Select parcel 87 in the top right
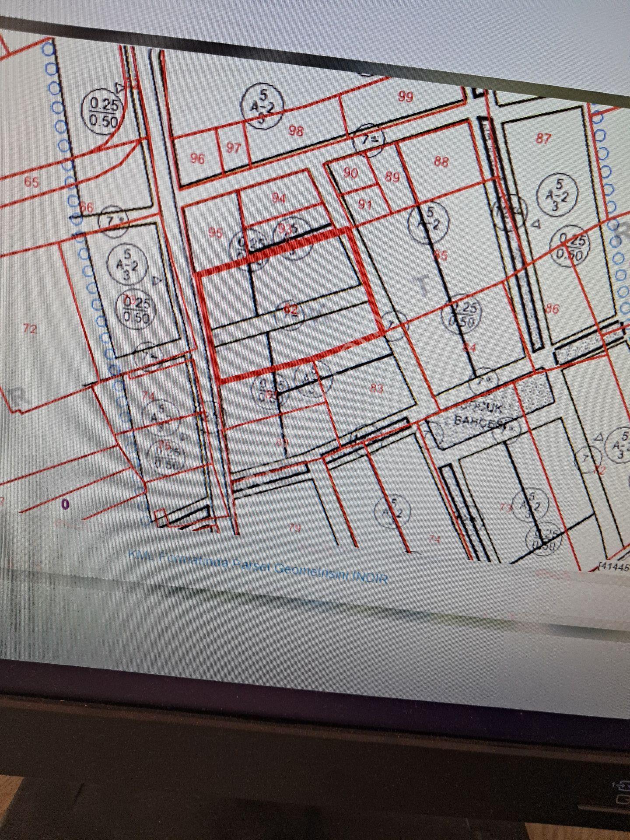 tap(543, 139)
